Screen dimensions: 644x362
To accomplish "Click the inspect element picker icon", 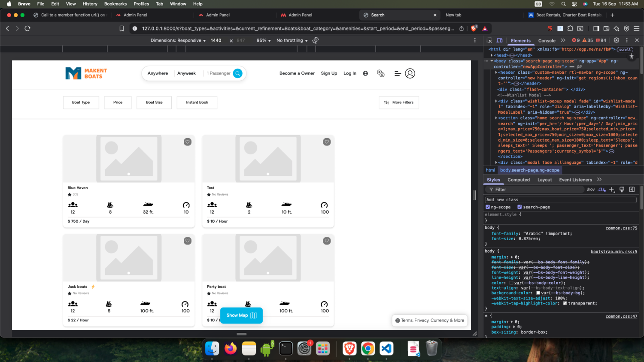I will click(x=489, y=40).
